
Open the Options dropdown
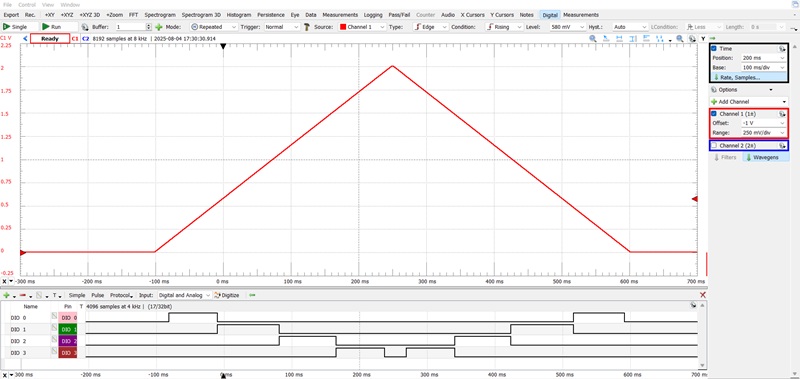click(x=741, y=90)
